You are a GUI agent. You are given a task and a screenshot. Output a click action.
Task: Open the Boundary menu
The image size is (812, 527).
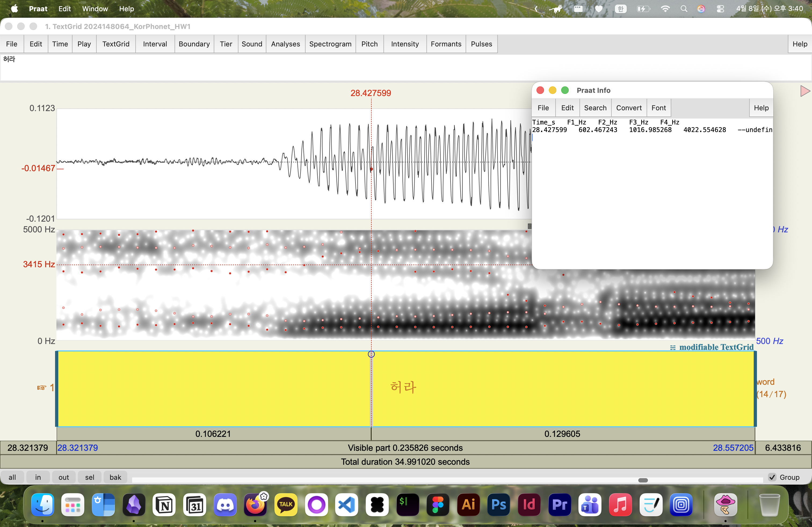pos(194,44)
